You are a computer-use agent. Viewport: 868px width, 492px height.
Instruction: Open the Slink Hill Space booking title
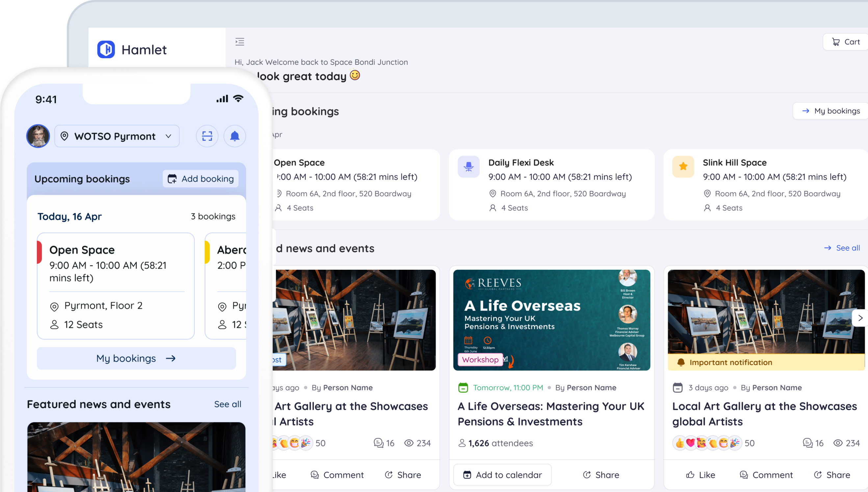(x=735, y=162)
